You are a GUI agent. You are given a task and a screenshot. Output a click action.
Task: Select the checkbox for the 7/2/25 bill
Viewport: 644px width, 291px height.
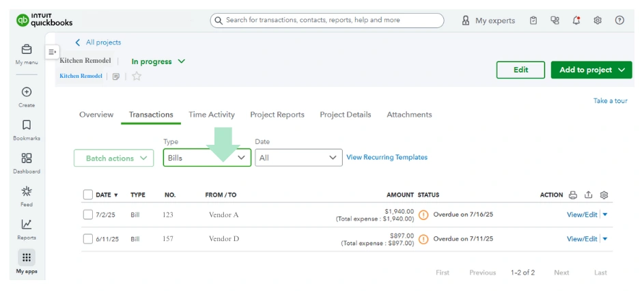[x=87, y=214]
